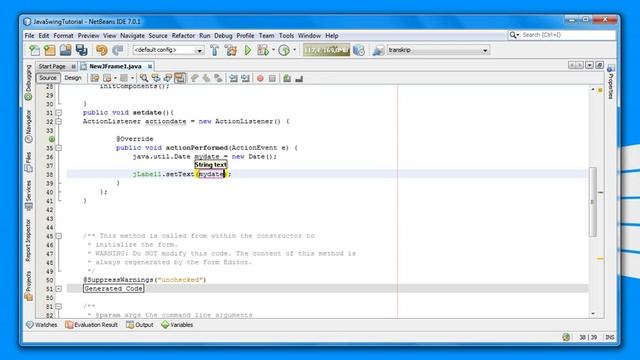Click Find Next Occurrence icon
The image size is (640, 360).
point(168,78)
